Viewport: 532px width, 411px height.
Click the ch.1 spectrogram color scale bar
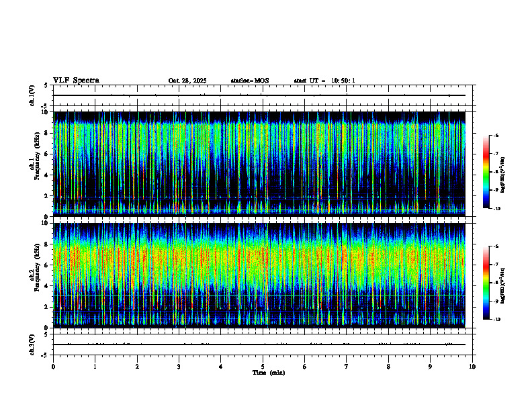point(486,172)
